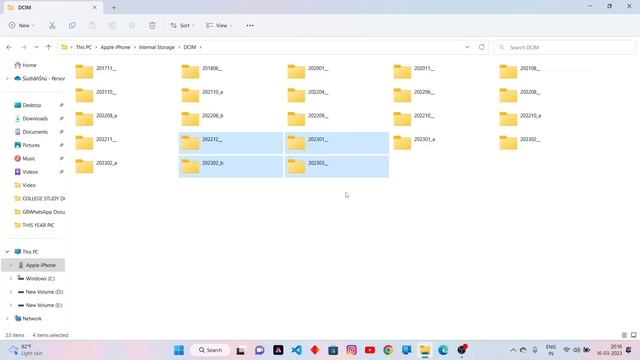Select the 202204__ folder
This screenshot has height=360, width=640.
tap(337, 95)
